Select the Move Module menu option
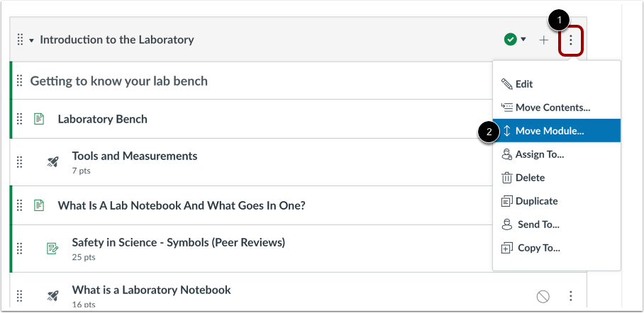 pos(549,131)
